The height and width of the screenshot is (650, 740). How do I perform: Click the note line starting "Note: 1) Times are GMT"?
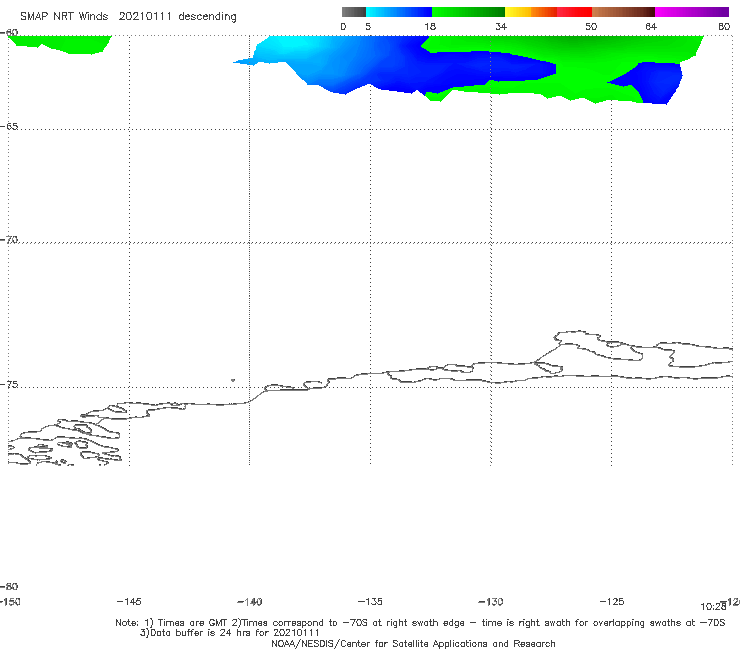420,623
